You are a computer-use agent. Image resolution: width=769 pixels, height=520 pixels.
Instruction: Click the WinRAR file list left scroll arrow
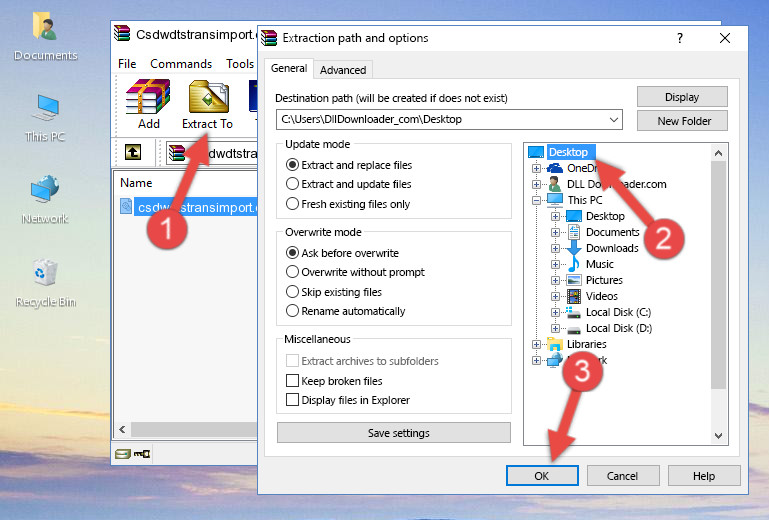(x=122, y=430)
